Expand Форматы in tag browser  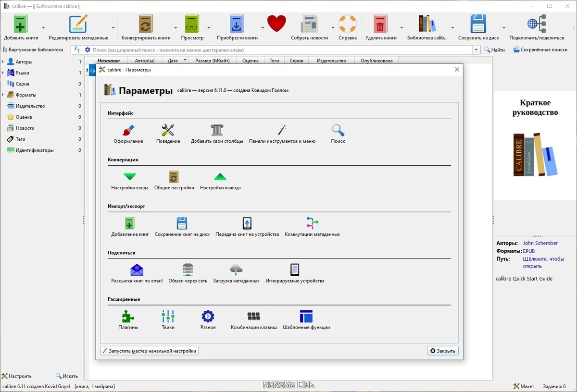point(2,95)
